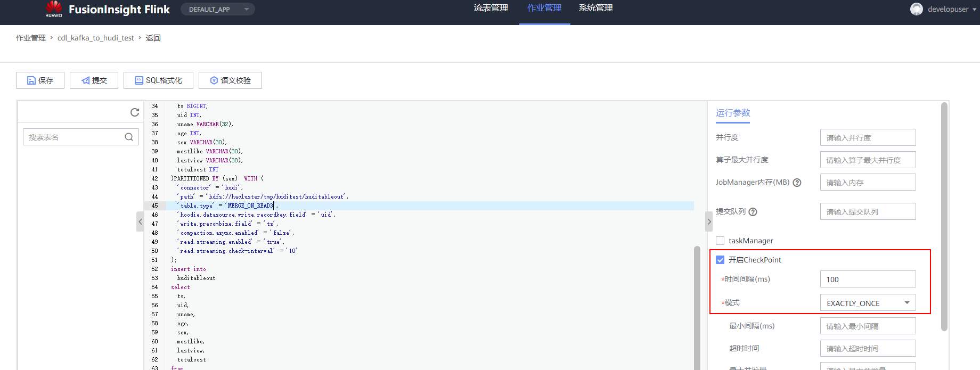
Task: Expand the developuser account menu arrow
Action: pyautogui.click(x=975, y=10)
